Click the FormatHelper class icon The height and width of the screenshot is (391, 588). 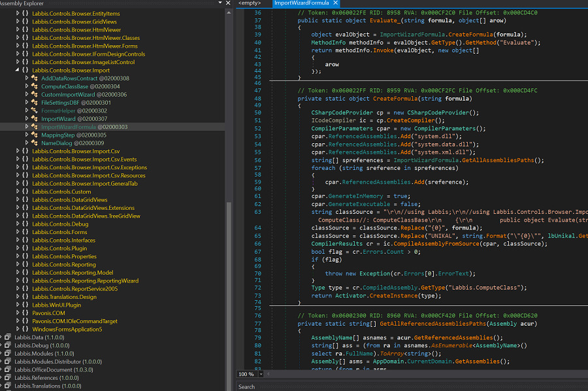(x=35, y=110)
